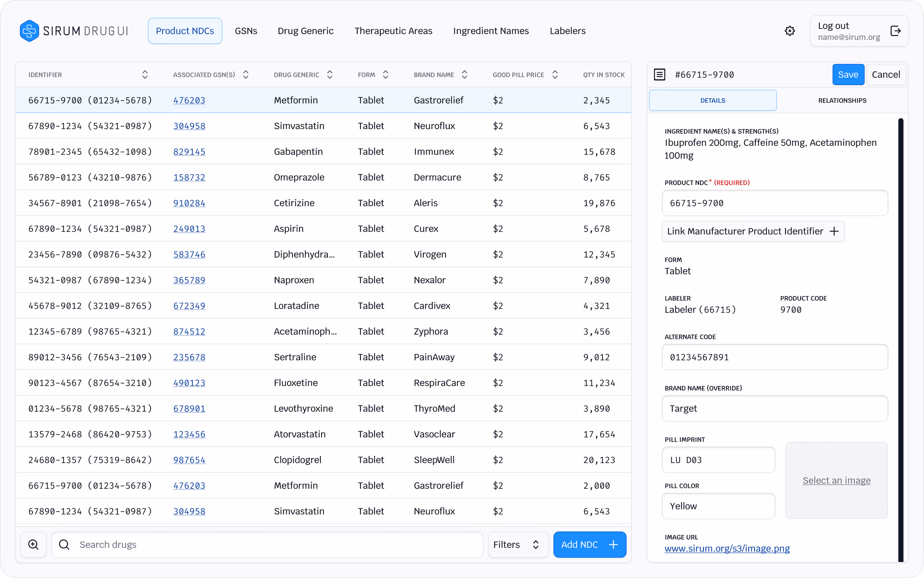This screenshot has width=924, height=578.
Task: Select the Omeprazole row
Action: coord(323,177)
